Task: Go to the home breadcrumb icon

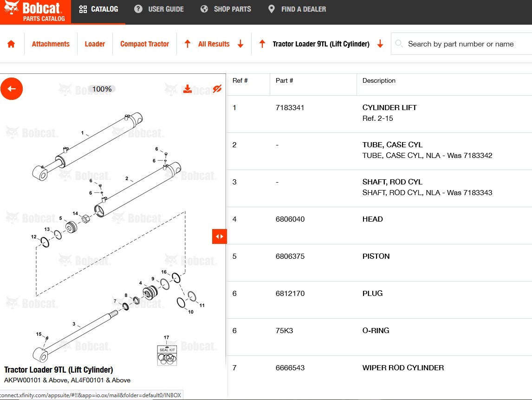Action: point(11,44)
